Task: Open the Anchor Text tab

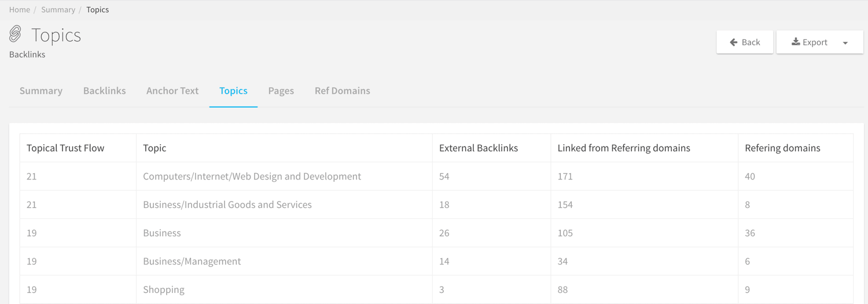Action: pos(172,90)
